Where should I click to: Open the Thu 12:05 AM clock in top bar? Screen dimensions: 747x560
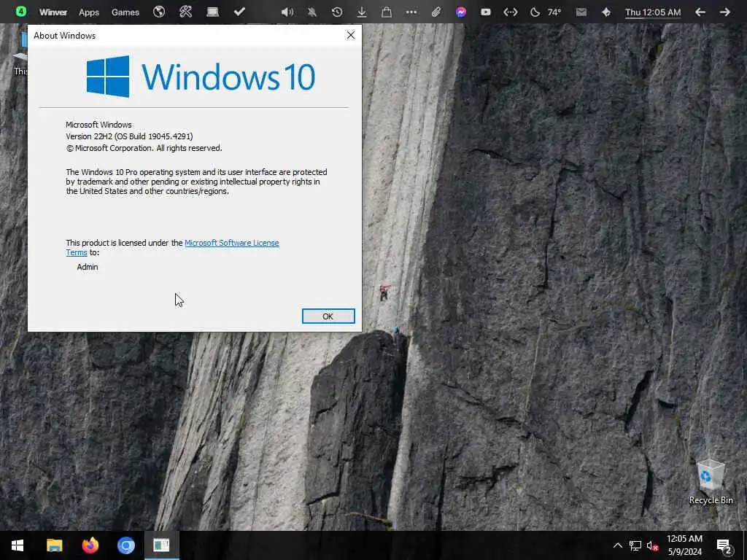[653, 12]
